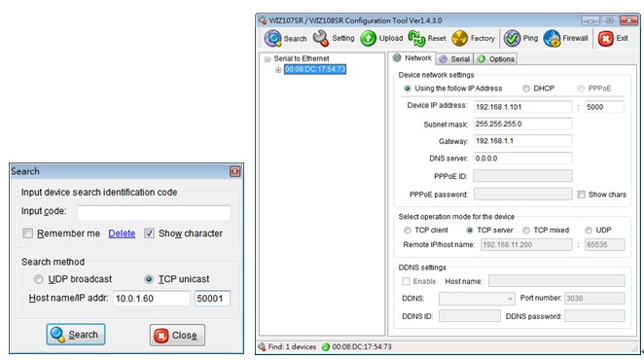The height and width of the screenshot is (360, 644).
Task: Select the PPPoE radio button
Action: point(581,89)
